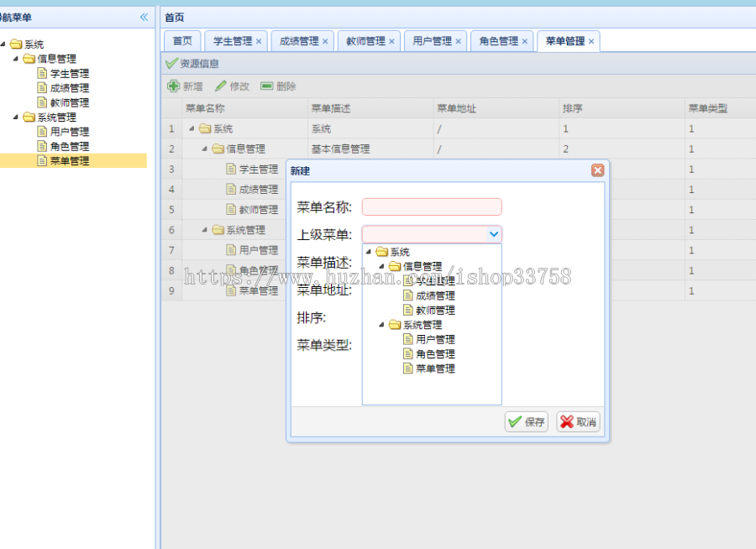This screenshot has width=756, height=549.
Task: Collapse 系统 node in dropdown tree
Action: point(369,252)
